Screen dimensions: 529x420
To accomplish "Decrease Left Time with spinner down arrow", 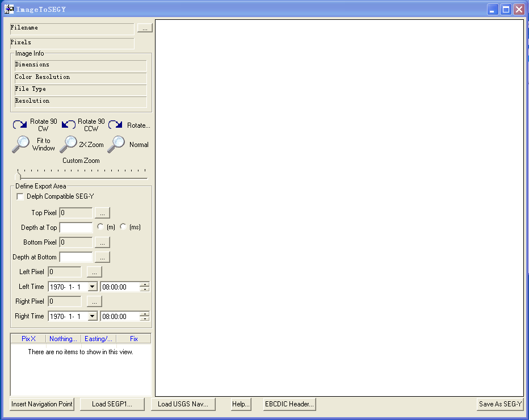I will pyautogui.click(x=145, y=289).
